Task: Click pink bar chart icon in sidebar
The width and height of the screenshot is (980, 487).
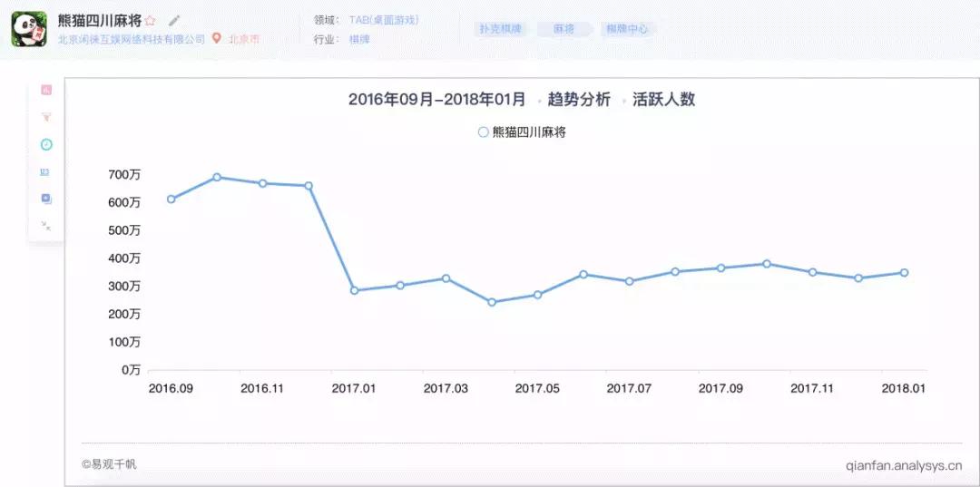Action: click(x=46, y=90)
